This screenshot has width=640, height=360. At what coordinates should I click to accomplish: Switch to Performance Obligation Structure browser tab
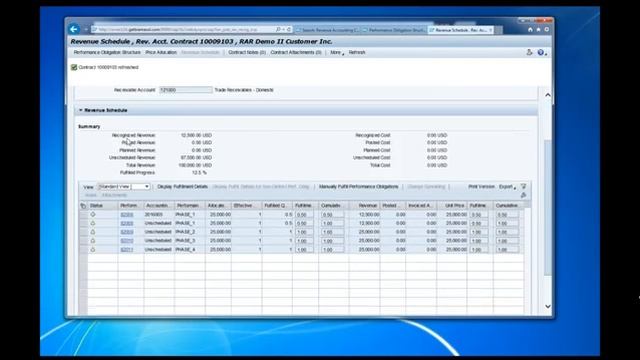coord(394,30)
